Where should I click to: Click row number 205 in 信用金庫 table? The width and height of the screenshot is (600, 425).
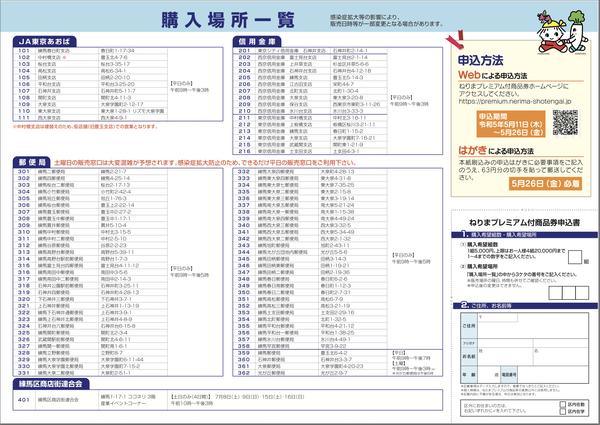(x=245, y=77)
